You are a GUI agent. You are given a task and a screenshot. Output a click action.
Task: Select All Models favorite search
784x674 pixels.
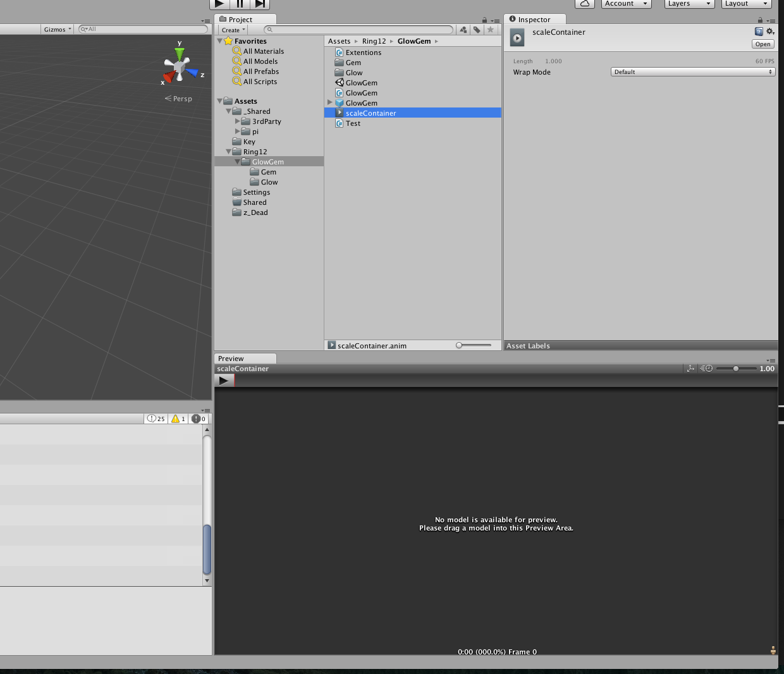point(260,61)
